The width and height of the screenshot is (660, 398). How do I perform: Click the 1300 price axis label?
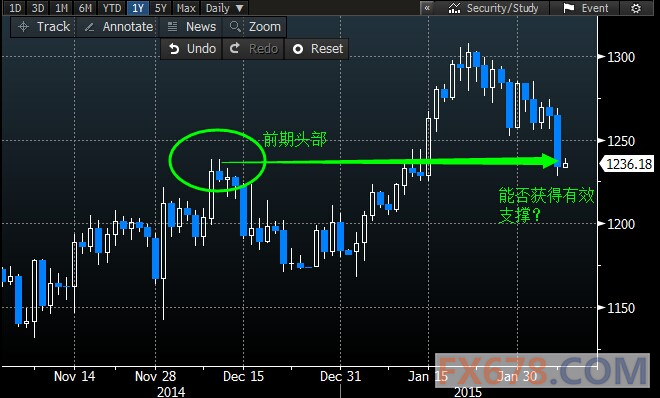(x=620, y=57)
